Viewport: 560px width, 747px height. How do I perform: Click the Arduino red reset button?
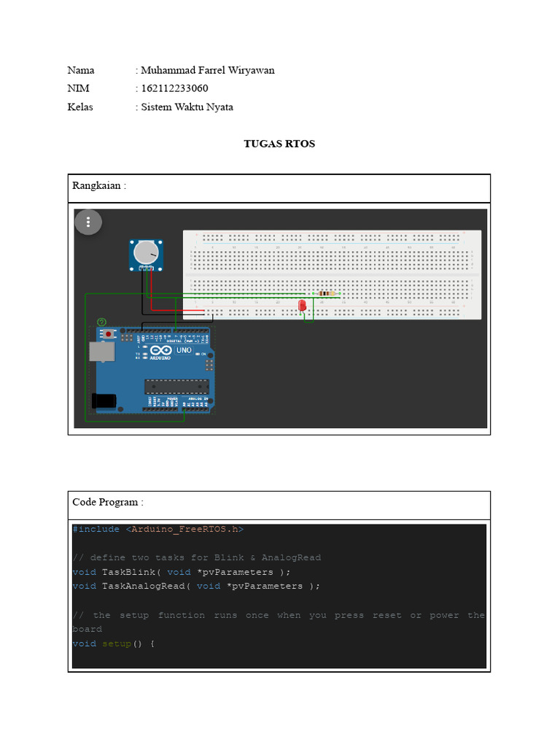109,334
